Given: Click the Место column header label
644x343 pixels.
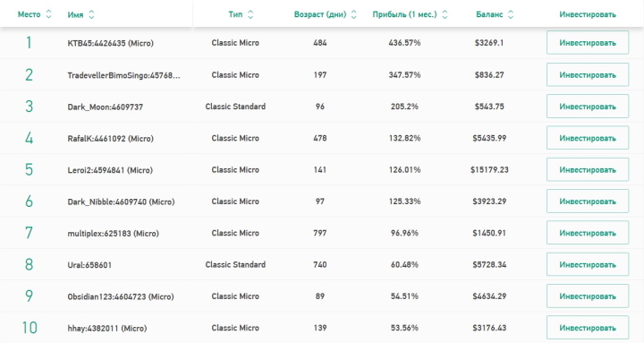Looking at the screenshot, I should click(30, 14).
